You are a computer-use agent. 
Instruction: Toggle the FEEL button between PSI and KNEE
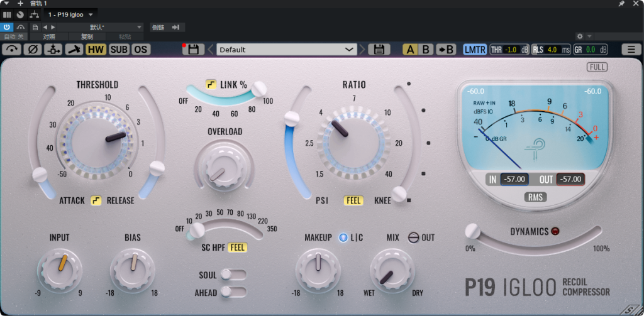pyautogui.click(x=353, y=200)
